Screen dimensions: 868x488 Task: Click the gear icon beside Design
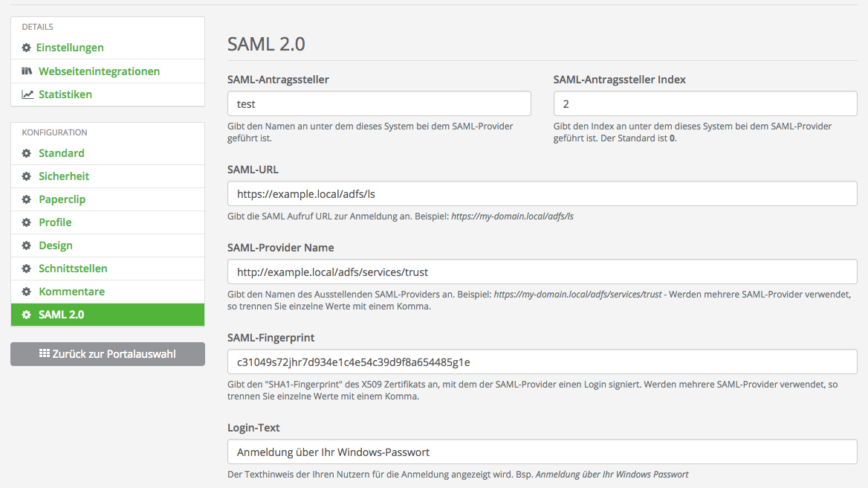pos(27,245)
